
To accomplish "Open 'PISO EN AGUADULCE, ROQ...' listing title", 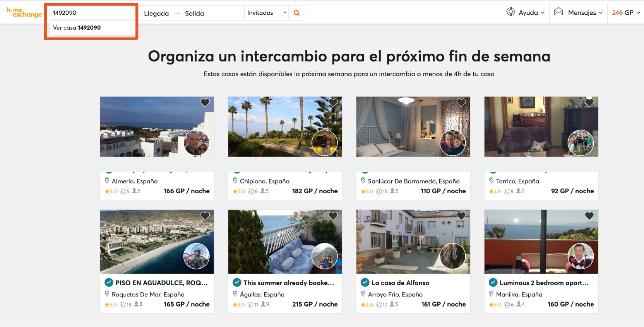I will point(161,283).
